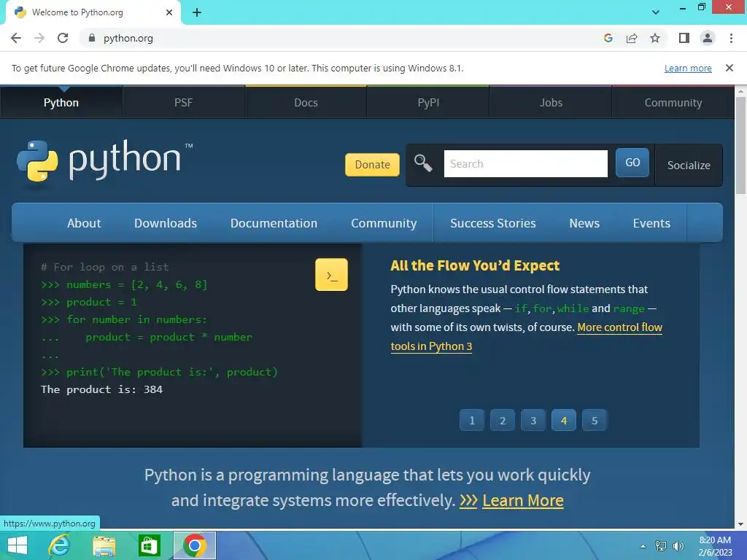Open the taskbar clock and date

point(715,546)
